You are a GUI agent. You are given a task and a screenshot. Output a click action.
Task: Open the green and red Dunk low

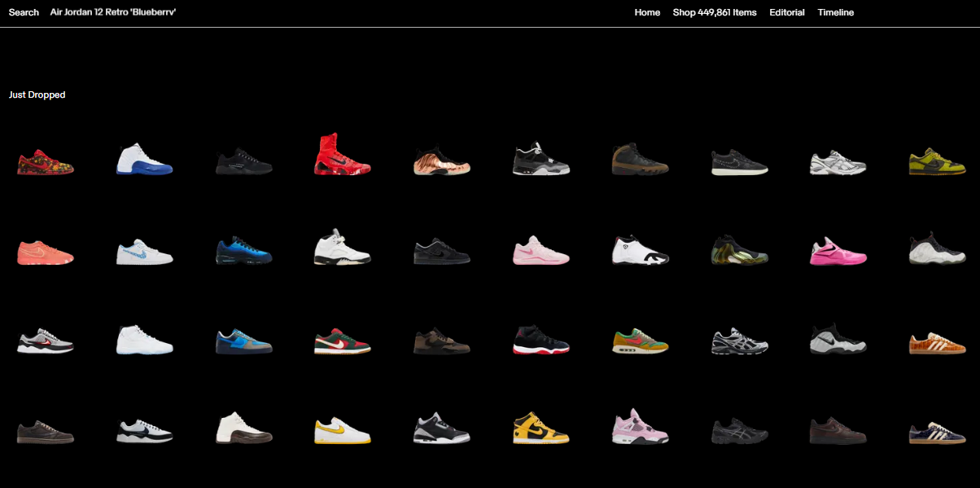(x=343, y=341)
